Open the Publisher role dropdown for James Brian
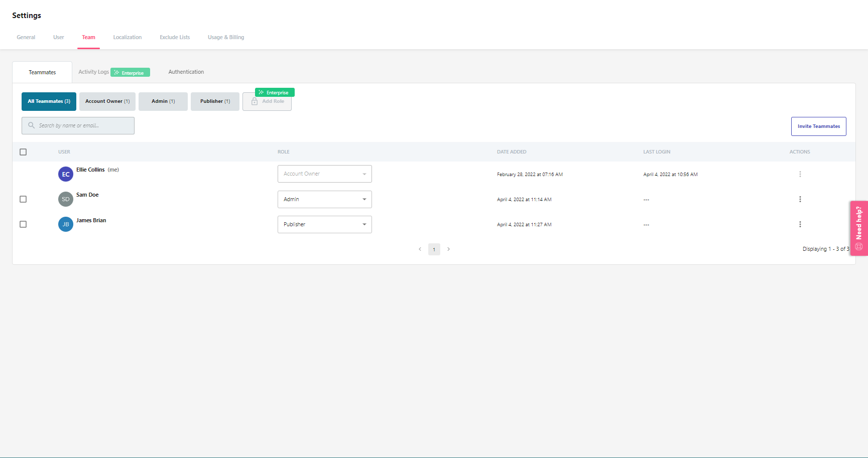Image resolution: width=868 pixels, height=458 pixels. pyautogui.click(x=324, y=224)
